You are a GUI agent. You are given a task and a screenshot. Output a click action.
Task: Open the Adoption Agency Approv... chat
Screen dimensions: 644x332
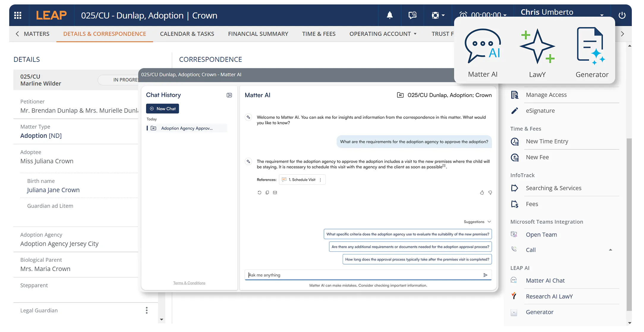pos(187,128)
